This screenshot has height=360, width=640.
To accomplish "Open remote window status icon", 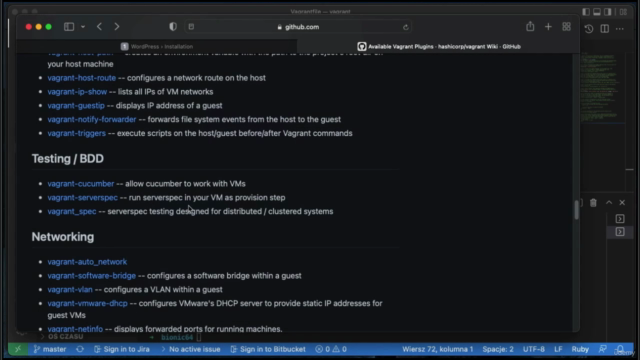I will click(18, 349).
